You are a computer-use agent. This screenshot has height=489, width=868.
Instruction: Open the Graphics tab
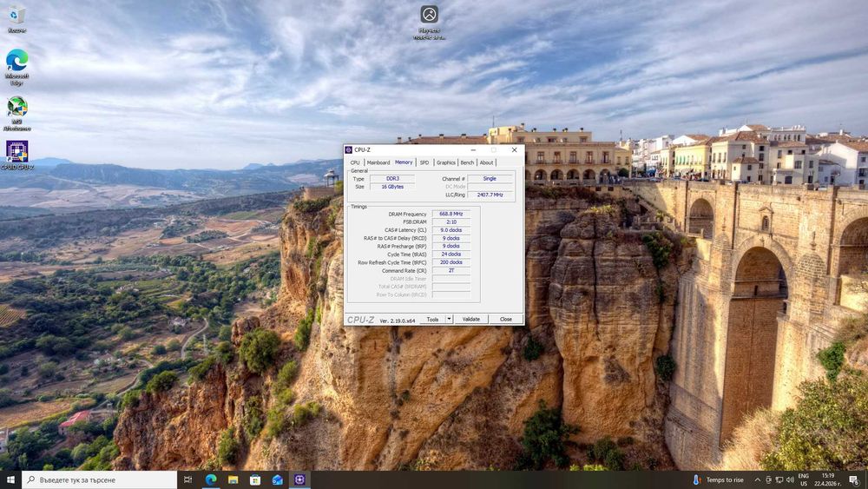(445, 162)
